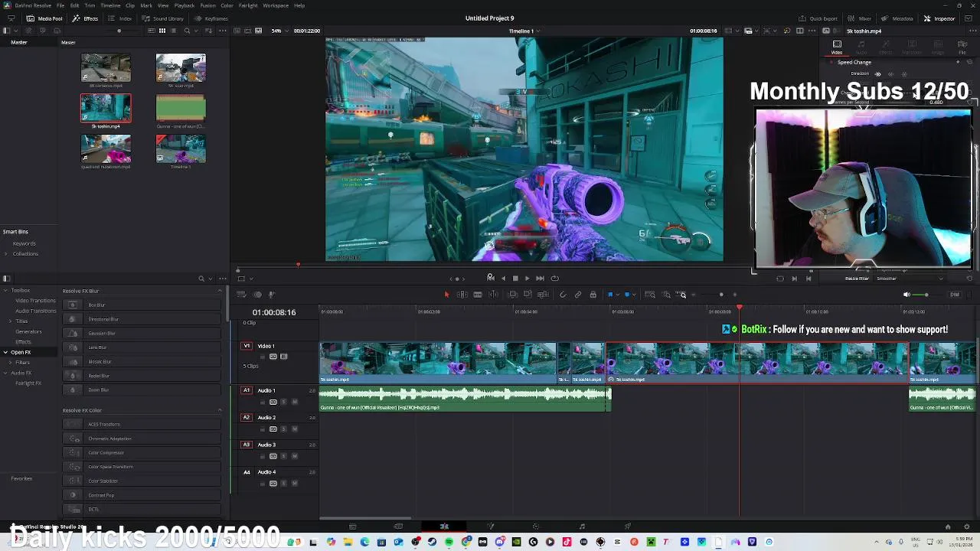
Task: Open the Mixer panel
Action: (x=860, y=18)
